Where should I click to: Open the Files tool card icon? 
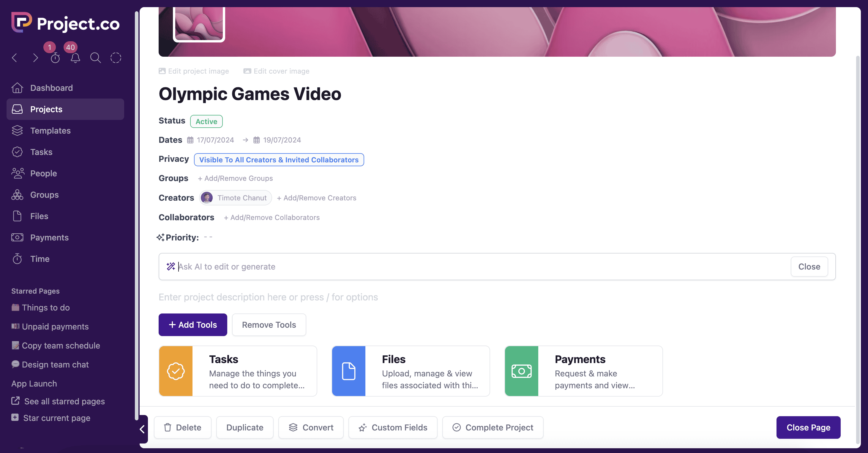(348, 371)
